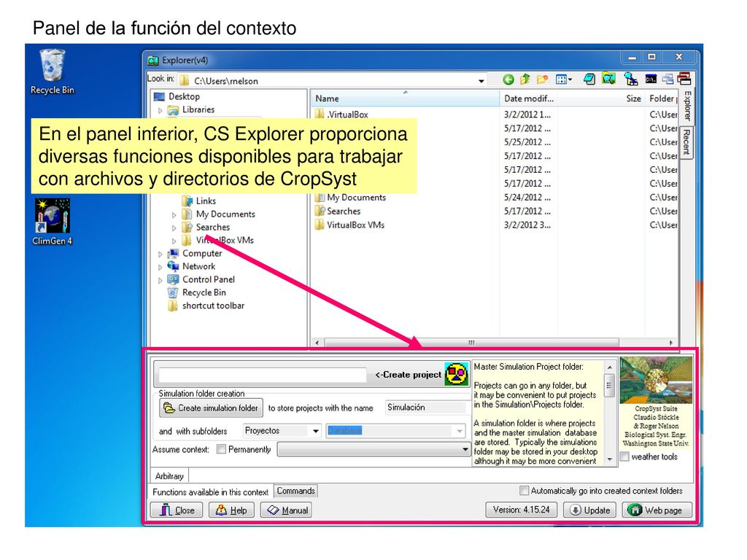Click the Create project button label
Viewport: 747px width, 560px height.
[x=409, y=375]
